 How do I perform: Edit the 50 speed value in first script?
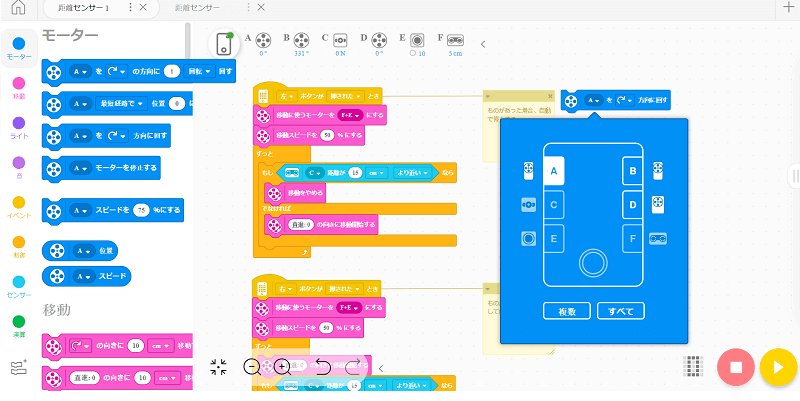(329, 135)
